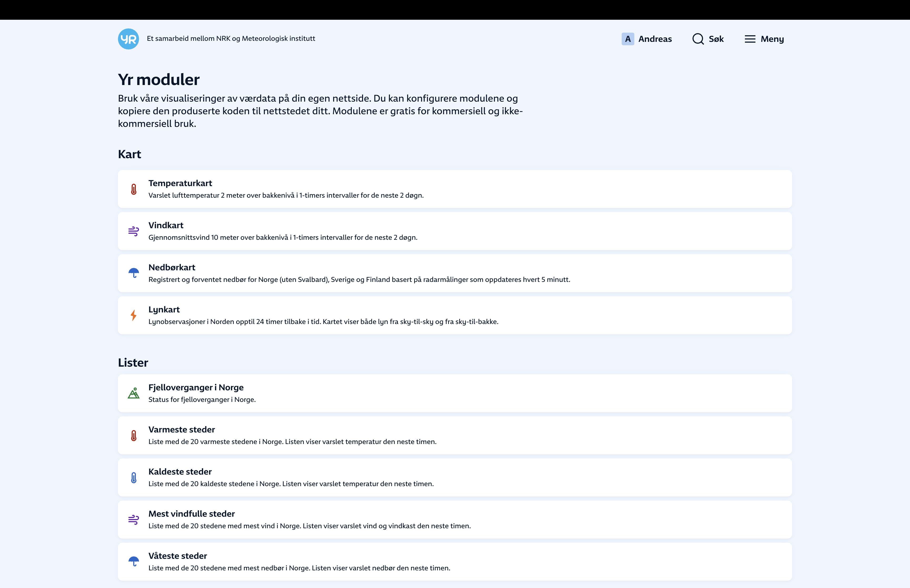
Task: Open the Meny navigation menu
Action: click(772, 39)
